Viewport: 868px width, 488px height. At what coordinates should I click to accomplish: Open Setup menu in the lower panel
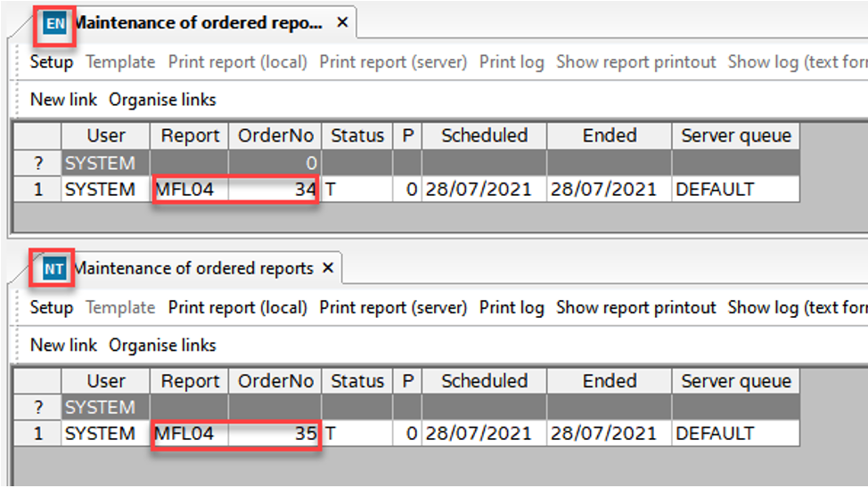[52, 307]
